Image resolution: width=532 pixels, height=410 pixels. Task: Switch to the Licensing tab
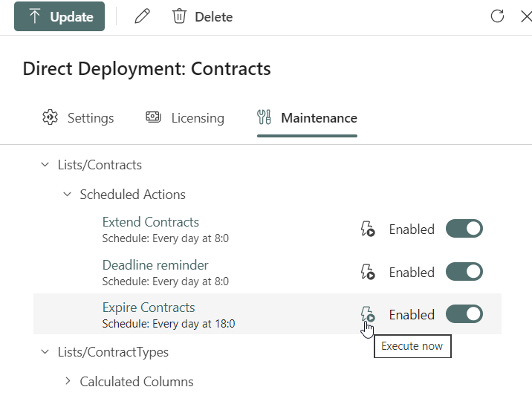tap(185, 118)
